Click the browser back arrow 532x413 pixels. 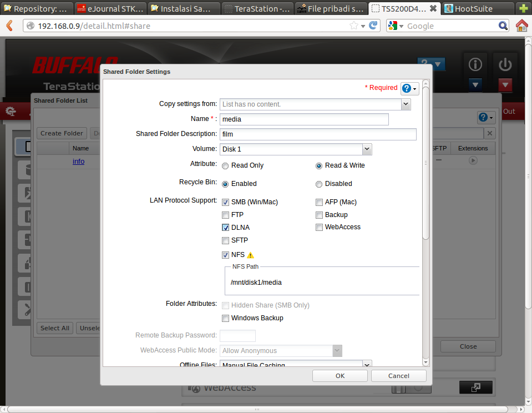[10, 26]
